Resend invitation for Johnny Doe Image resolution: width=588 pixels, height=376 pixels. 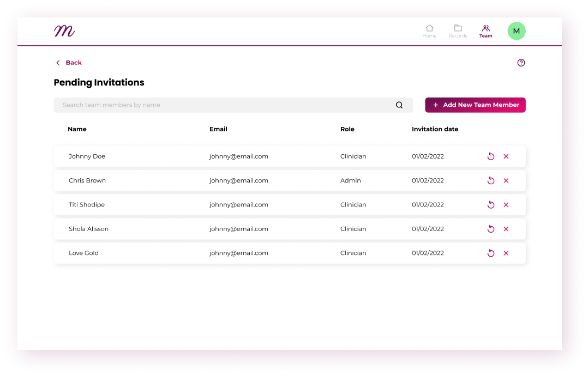coord(490,156)
